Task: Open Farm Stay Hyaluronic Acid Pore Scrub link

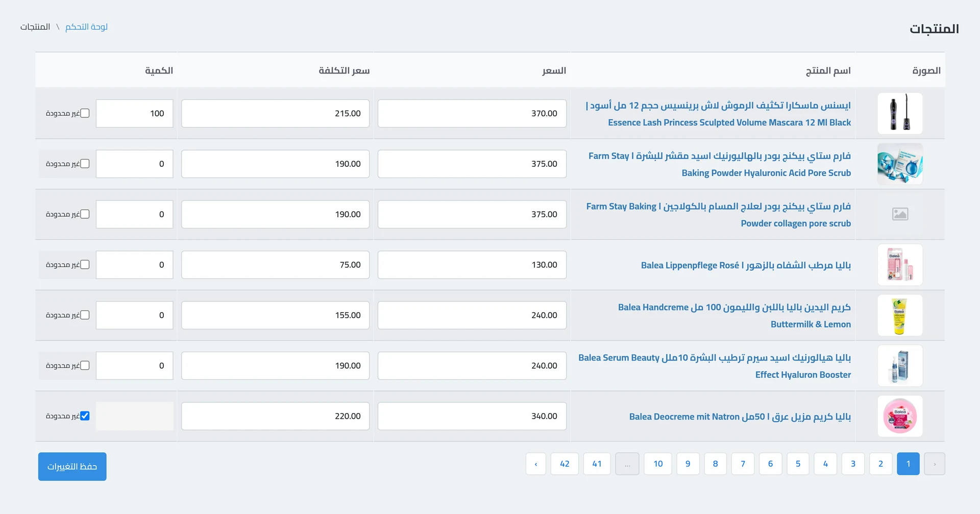Action: click(720, 164)
